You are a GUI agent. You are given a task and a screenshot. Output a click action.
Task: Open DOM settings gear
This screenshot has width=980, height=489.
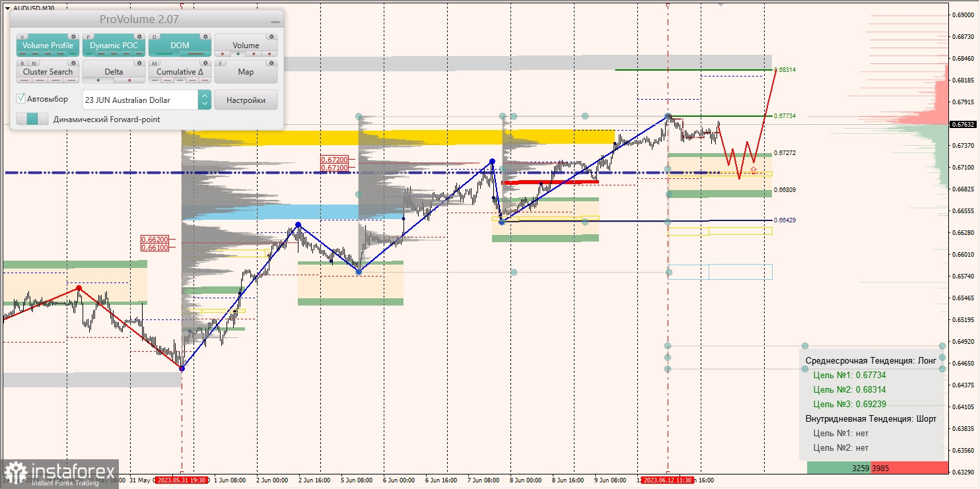[206, 37]
